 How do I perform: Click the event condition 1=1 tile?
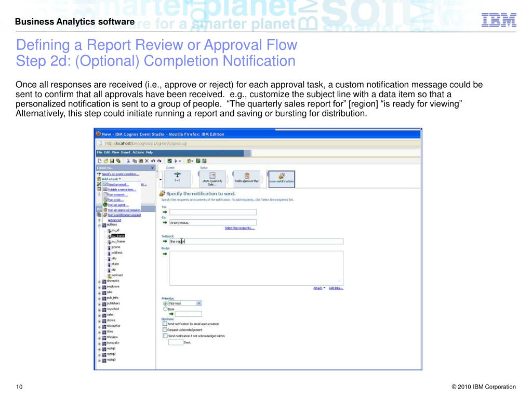[x=177, y=179]
